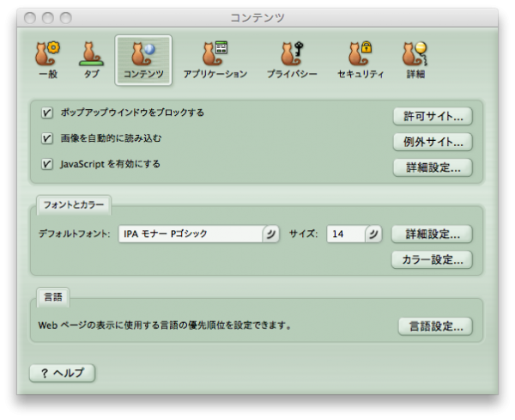
Task: Click the 言語 group label
Action: click(53, 297)
